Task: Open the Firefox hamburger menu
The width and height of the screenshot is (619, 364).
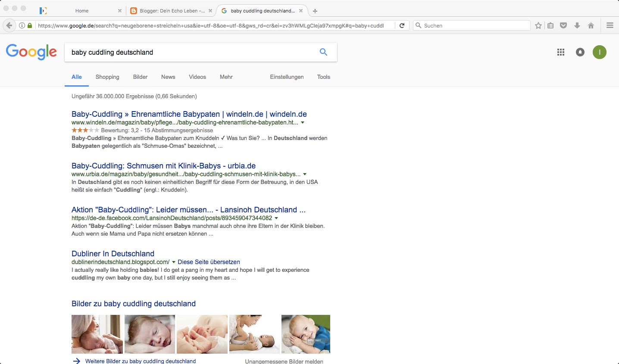Action: click(610, 25)
